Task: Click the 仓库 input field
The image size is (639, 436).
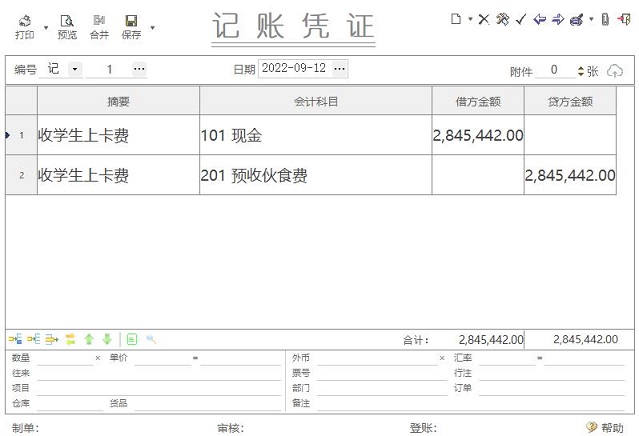Action: coord(70,404)
